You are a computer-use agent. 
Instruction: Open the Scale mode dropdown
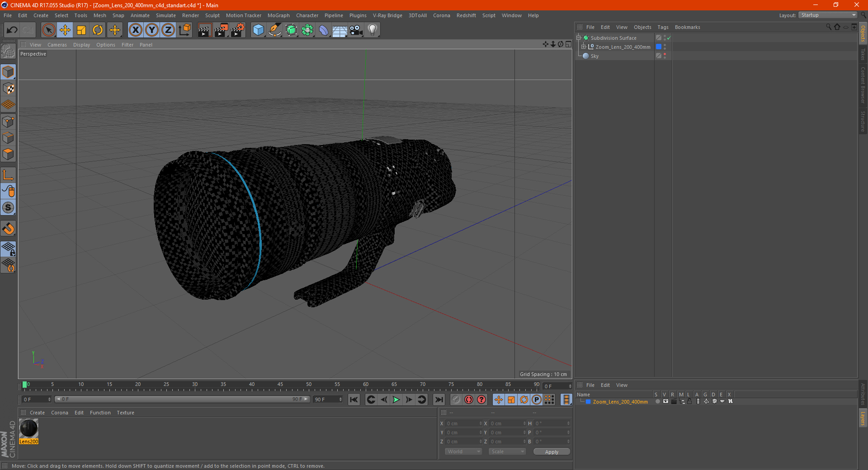point(507,451)
